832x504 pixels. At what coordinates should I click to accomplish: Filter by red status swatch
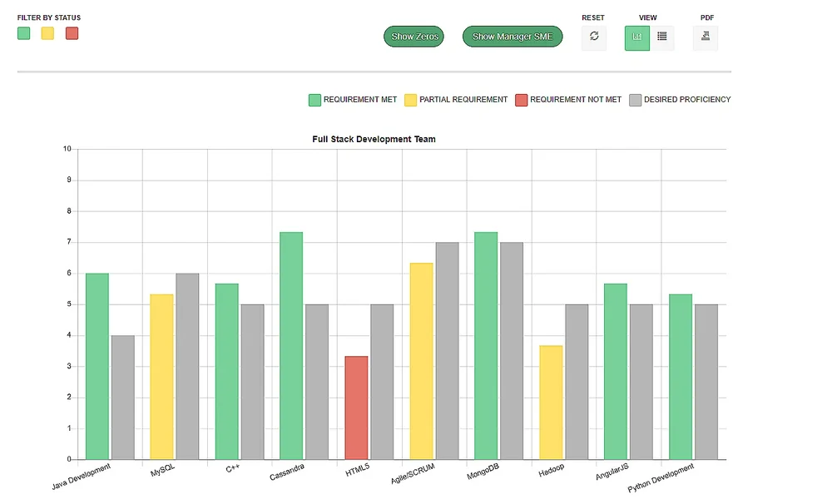tap(72, 33)
